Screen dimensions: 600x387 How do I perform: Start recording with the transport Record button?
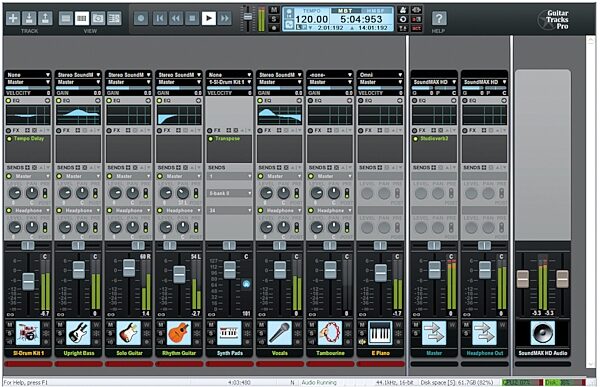[141, 18]
